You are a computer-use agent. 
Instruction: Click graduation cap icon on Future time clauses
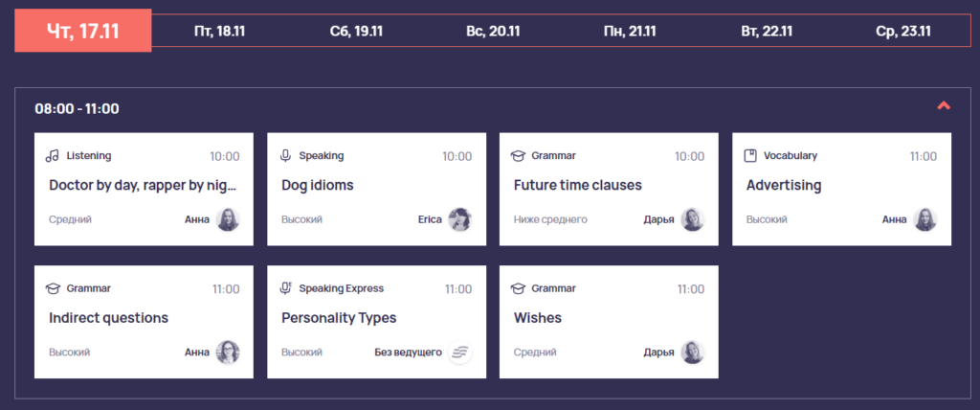(518, 156)
